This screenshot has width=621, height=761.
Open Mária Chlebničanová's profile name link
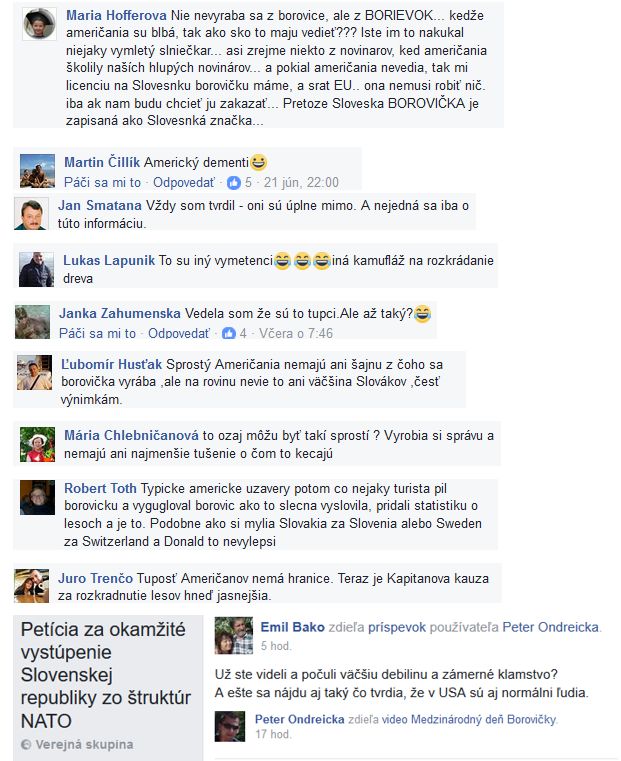pos(131,435)
